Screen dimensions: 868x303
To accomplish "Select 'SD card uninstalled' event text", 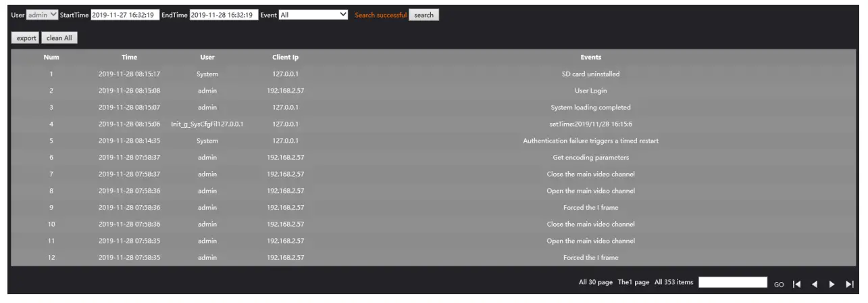I will pos(591,74).
